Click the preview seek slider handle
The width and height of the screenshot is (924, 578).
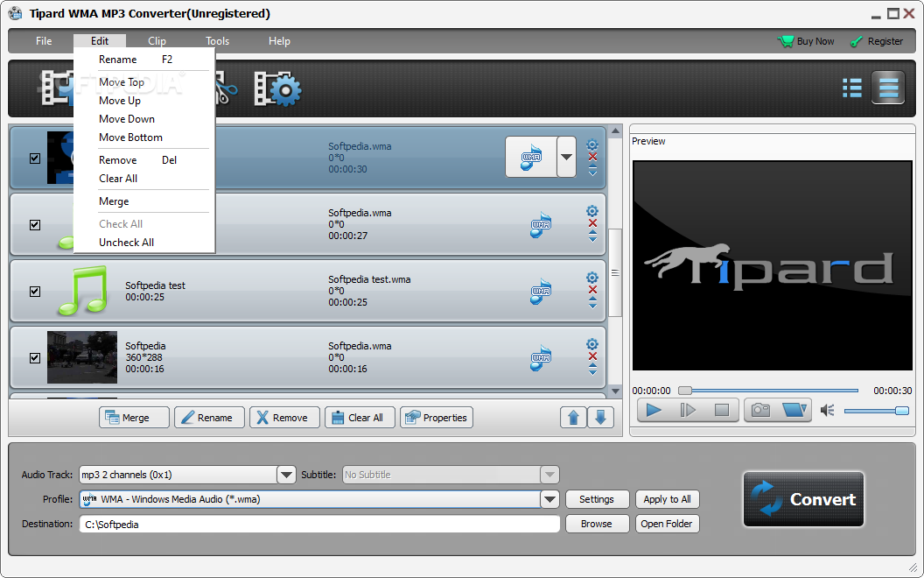685,391
